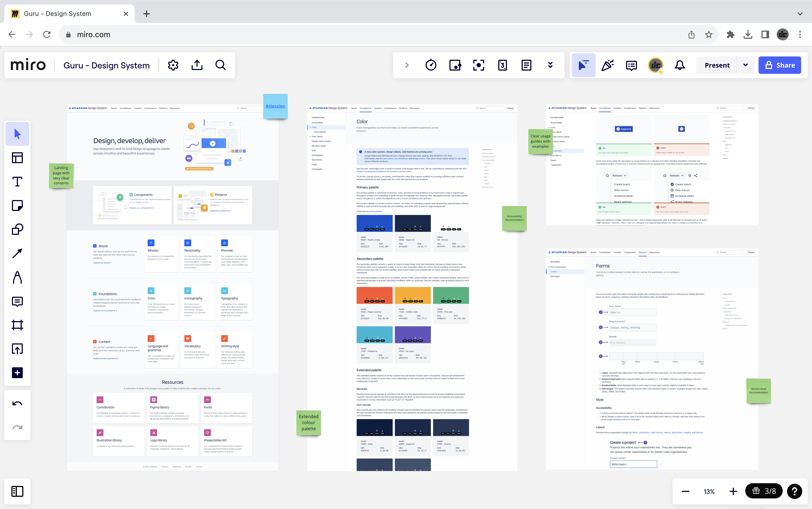Image resolution: width=812 pixels, height=509 pixels.
Task: Open the browser three-dot menu
Action: click(x=800, y=34)
